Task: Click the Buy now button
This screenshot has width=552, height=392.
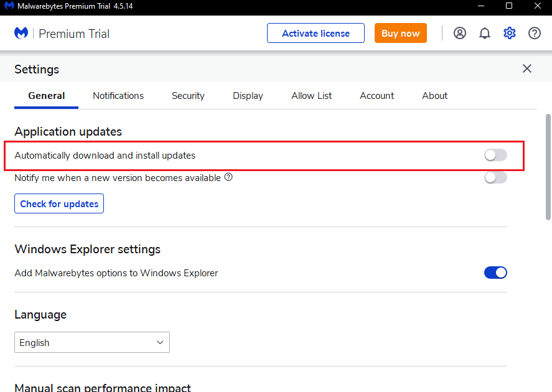Action: [x=400, y=33]
